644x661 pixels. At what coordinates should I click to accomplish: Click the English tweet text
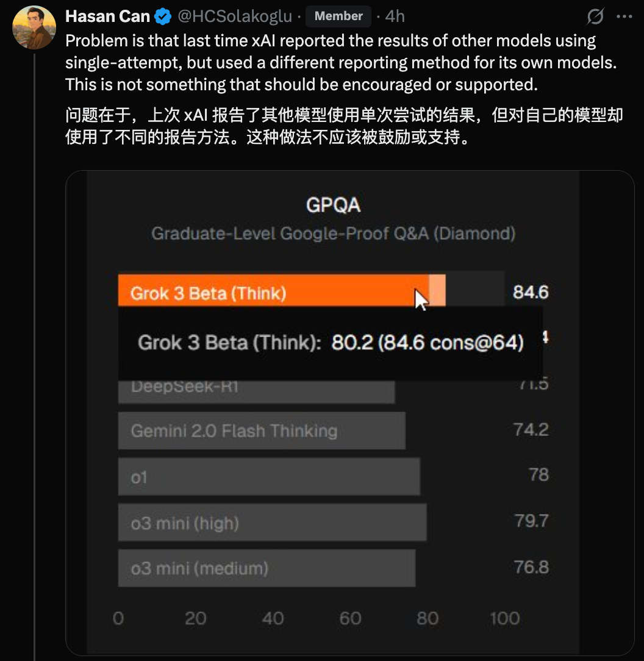[x=341, y=62]
